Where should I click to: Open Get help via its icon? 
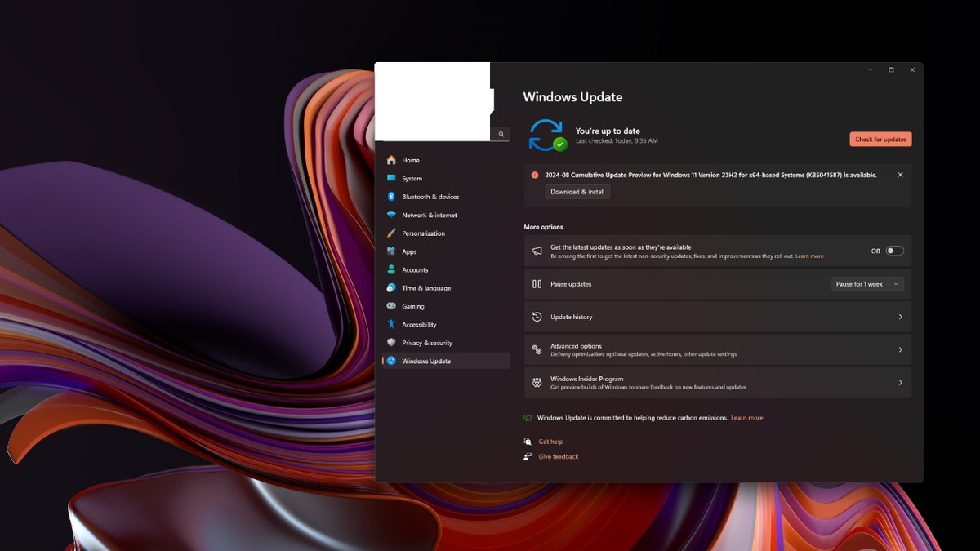coord(528,441)
